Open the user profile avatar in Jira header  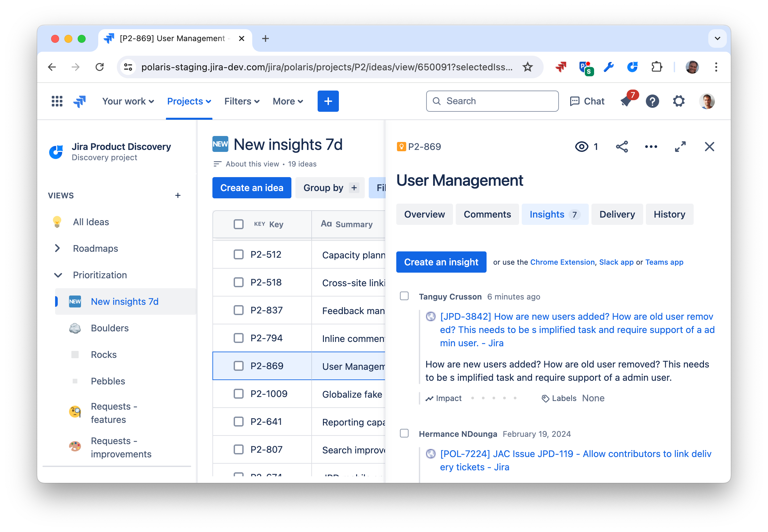pos(707,101)
